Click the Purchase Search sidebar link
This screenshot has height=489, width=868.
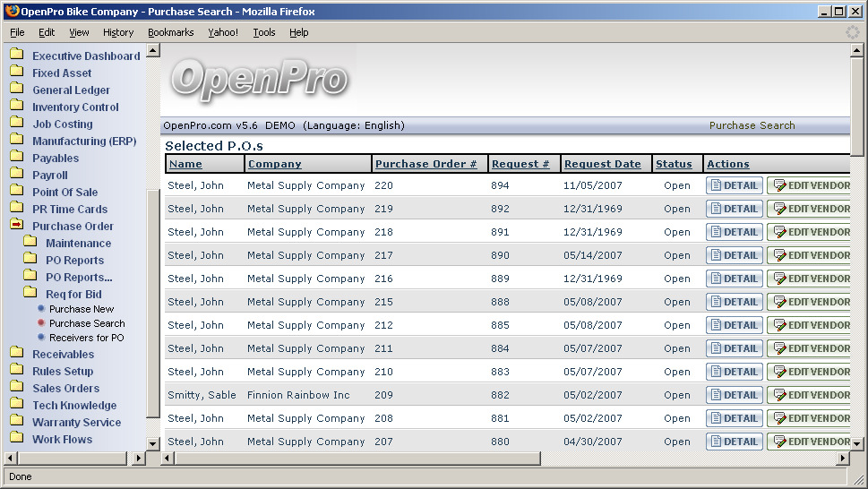click(x=87, y=323)
